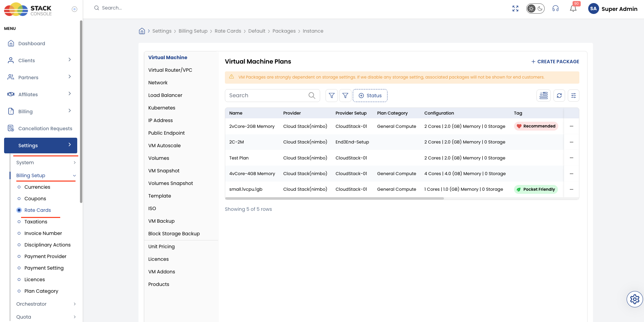Go to Rate Cards breadcrumb

click(x=228, y=31)
